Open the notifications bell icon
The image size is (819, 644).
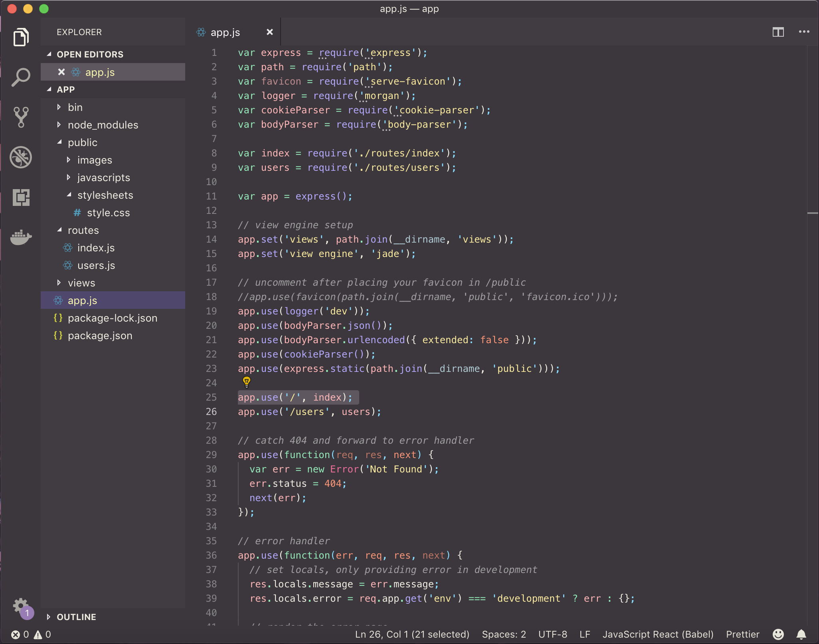point(801,634)
